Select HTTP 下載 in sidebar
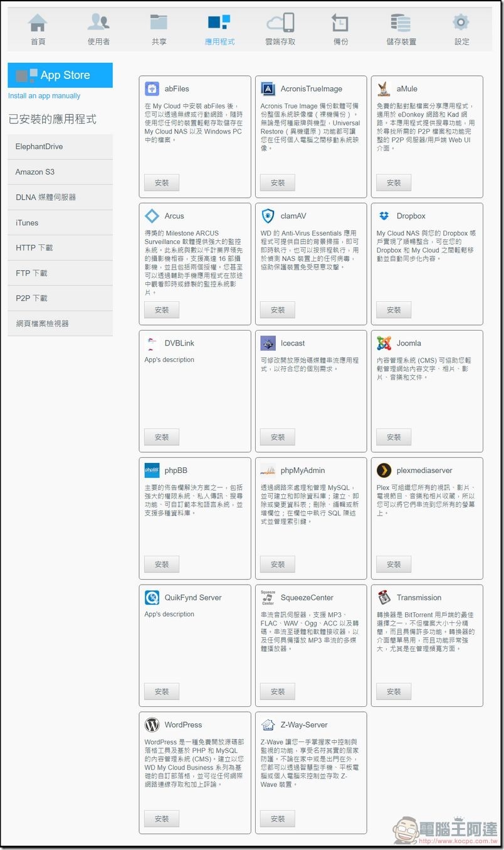Image resolution: width=504 pixels, height=850 pixels. click(x=60, y=248)
